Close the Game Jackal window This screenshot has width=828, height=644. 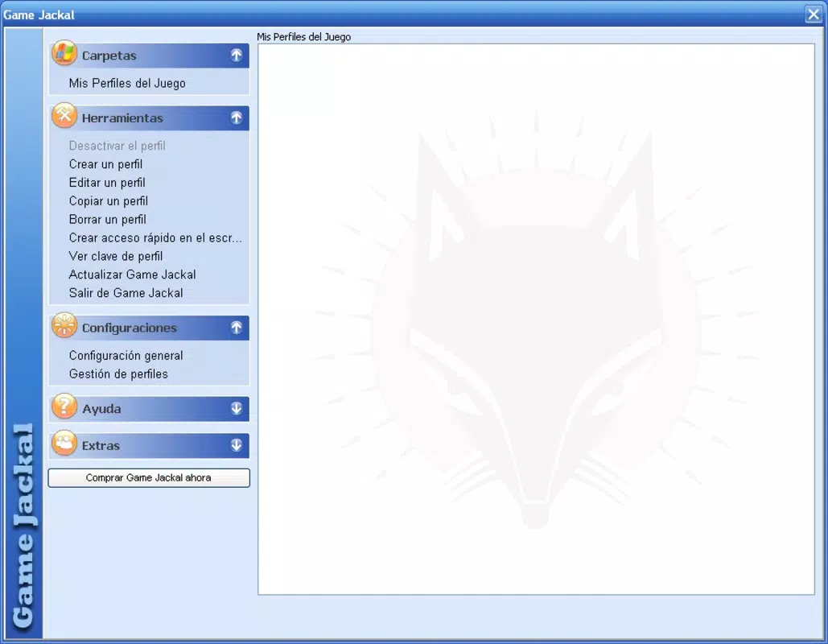(814, 14)
